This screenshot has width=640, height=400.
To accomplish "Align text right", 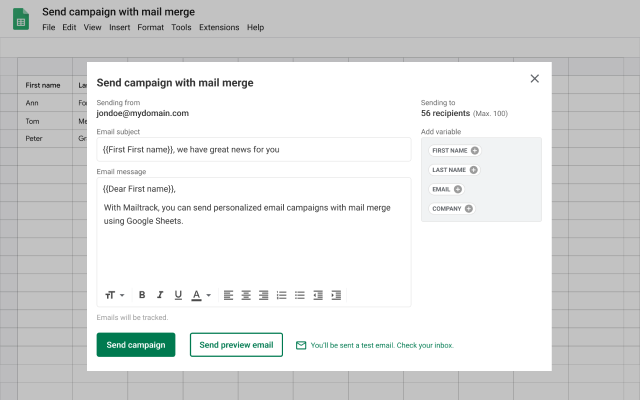I will [x=264, y=295].
